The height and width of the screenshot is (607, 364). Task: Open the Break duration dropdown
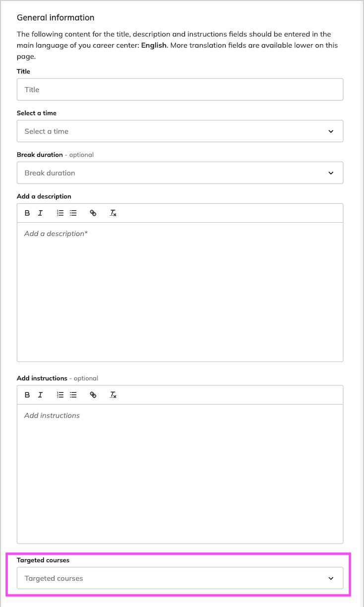coord(180,173)
